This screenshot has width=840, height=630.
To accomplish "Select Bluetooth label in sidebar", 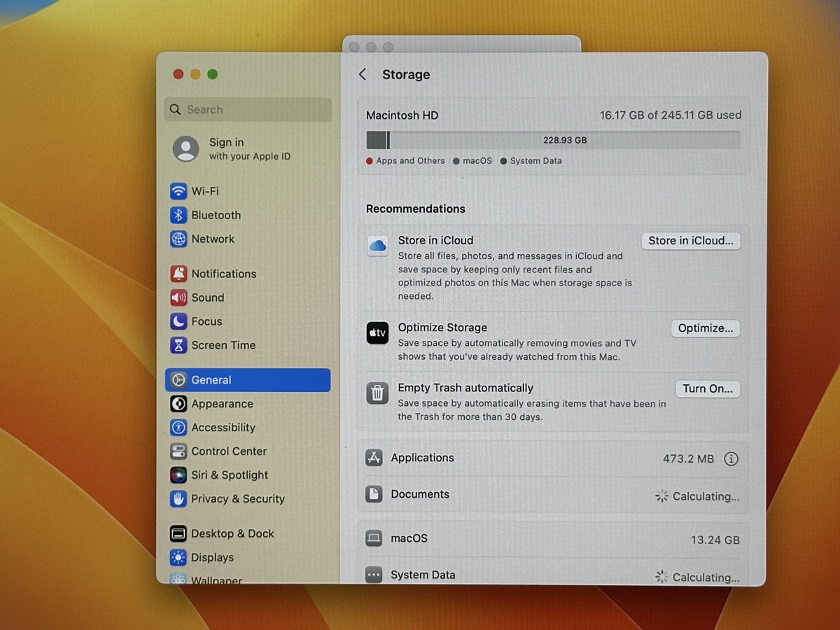I will point(216,215).
